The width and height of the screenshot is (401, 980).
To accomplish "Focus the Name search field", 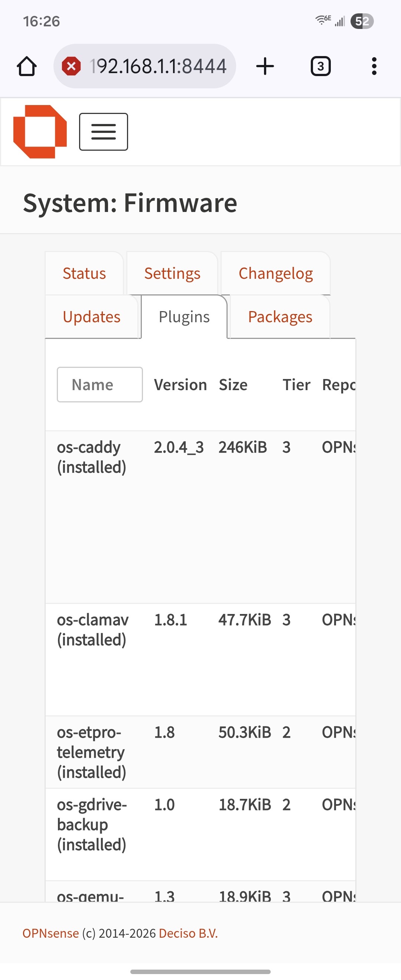I will [100, 385].
